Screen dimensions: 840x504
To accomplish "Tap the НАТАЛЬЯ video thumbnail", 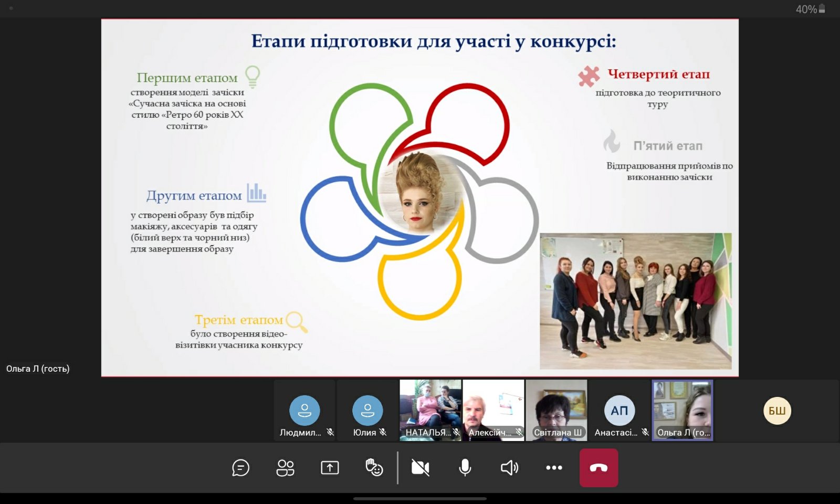I will point(430,409).
